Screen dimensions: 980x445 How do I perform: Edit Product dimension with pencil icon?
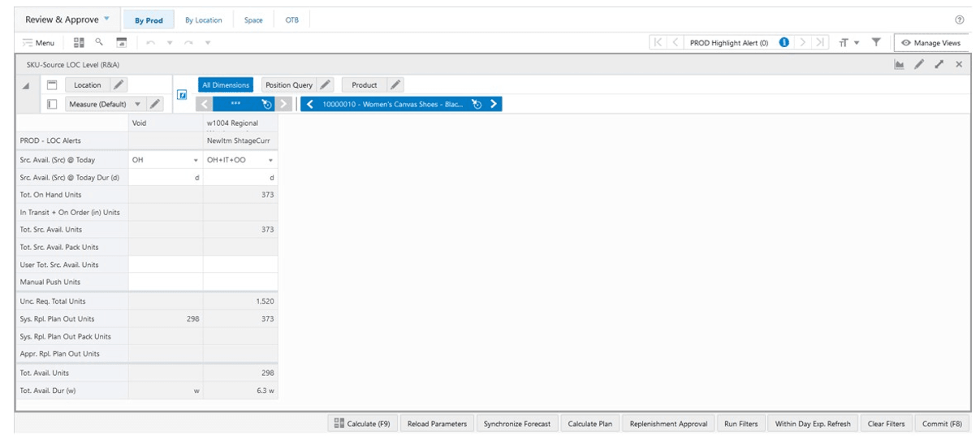(395, 84)
